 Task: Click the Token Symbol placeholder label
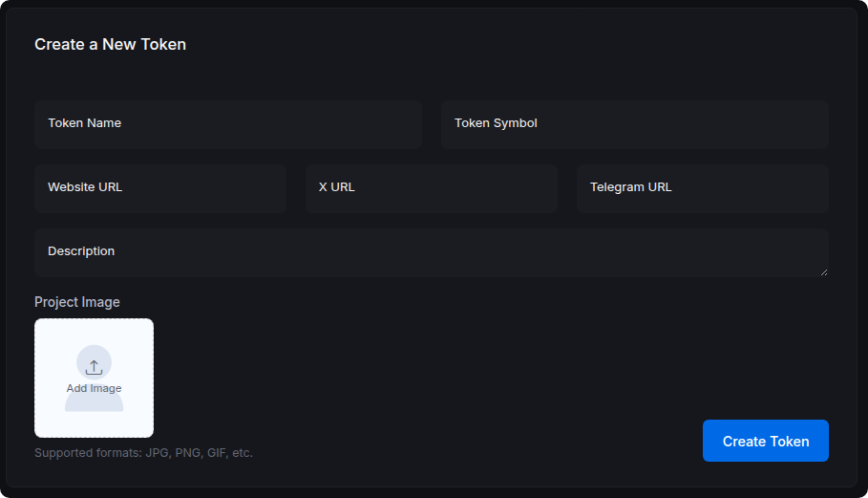tap(496, 123)
